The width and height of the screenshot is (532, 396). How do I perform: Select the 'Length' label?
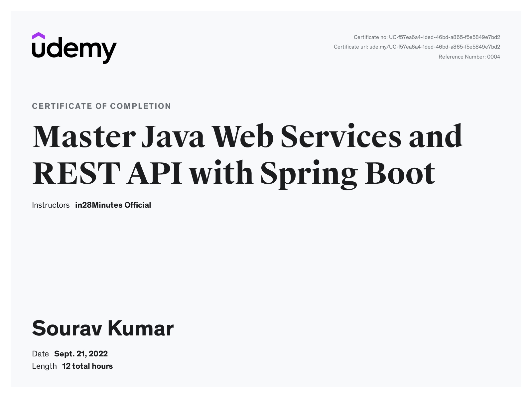tap(44, 366)
